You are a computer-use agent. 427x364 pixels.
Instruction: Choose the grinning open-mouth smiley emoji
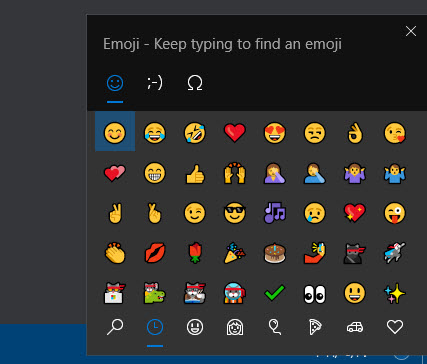click(x=355, y=293)
